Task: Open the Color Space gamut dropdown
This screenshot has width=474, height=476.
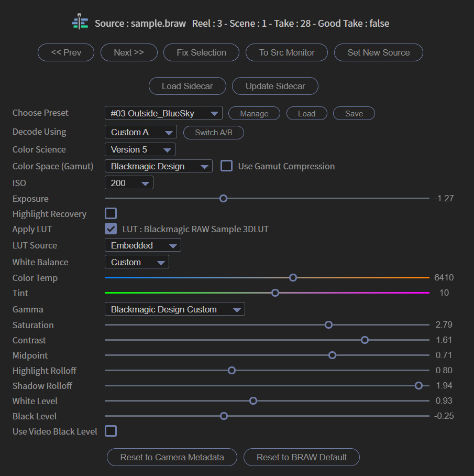Action: click(x=158, y=166)
